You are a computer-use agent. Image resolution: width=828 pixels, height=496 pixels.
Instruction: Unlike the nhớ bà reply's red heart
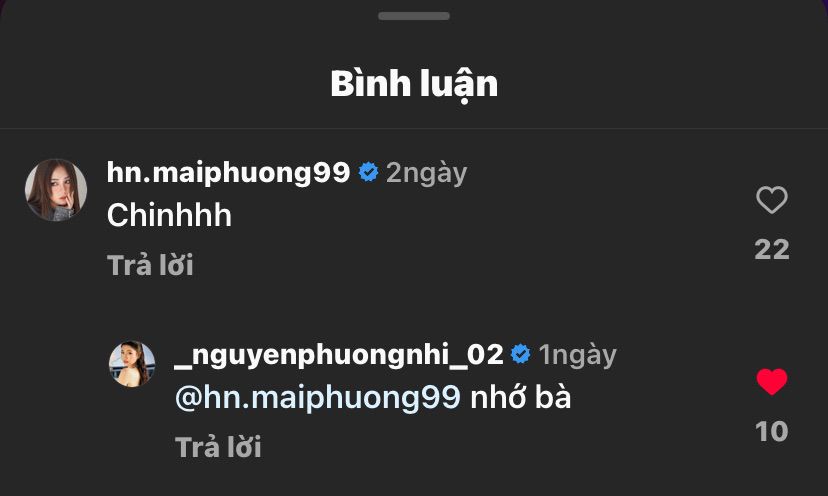[771, 381]
